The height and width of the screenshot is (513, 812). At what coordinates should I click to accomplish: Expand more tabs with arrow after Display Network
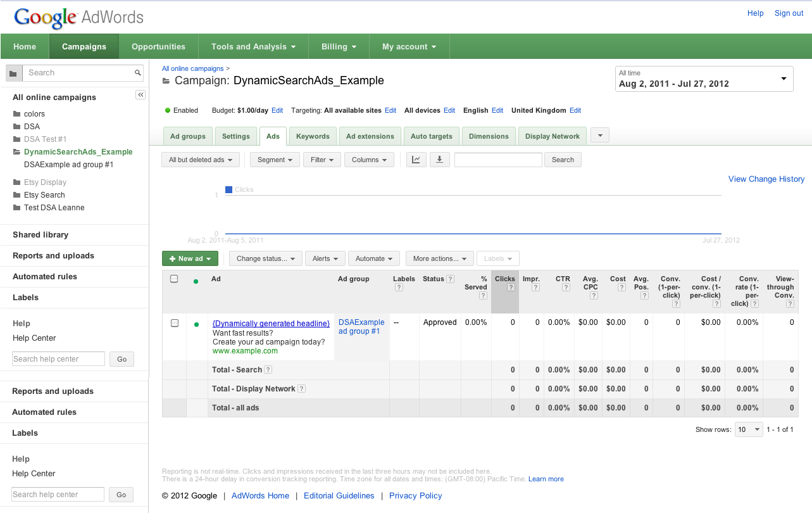pos(599,136)
